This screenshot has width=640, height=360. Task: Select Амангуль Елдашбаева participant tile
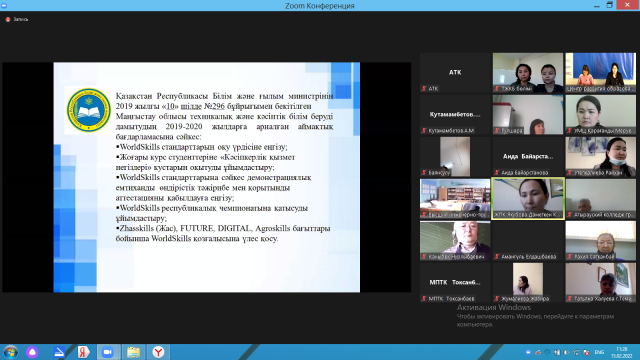[528, 240]
